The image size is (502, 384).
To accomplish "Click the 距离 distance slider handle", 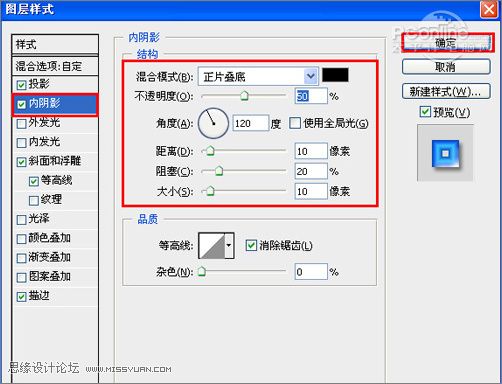I will [210, 151].
